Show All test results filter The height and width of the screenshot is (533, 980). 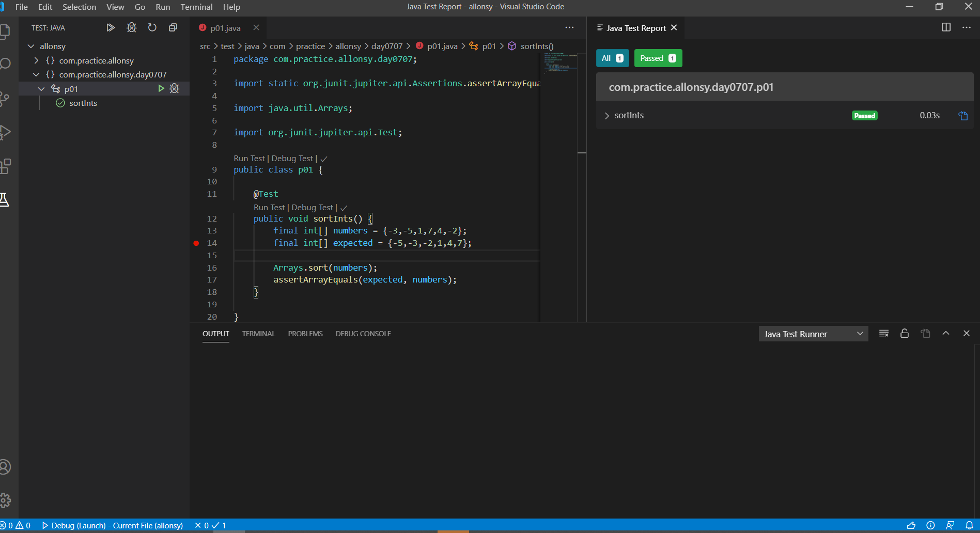612,58
